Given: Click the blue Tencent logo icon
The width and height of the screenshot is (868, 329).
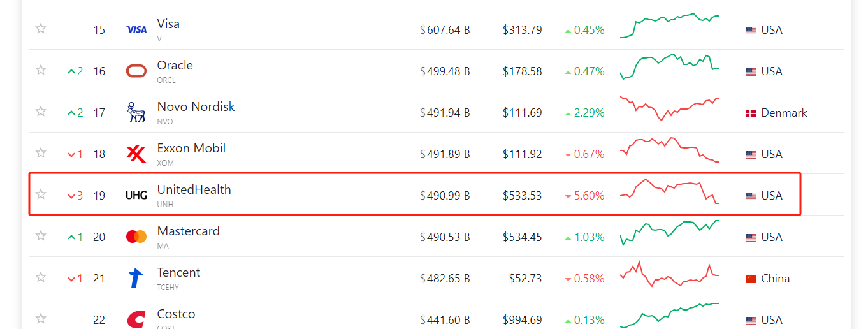Looking at the screenshot, I should point(136,278).
